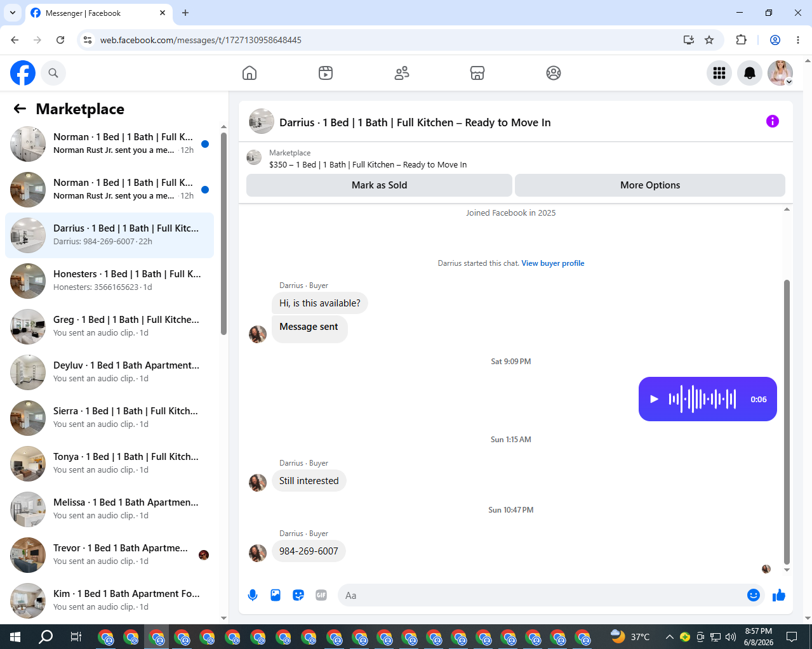Open the Chrome three-dot menu

pyautogui.click(x=798, y=40)
